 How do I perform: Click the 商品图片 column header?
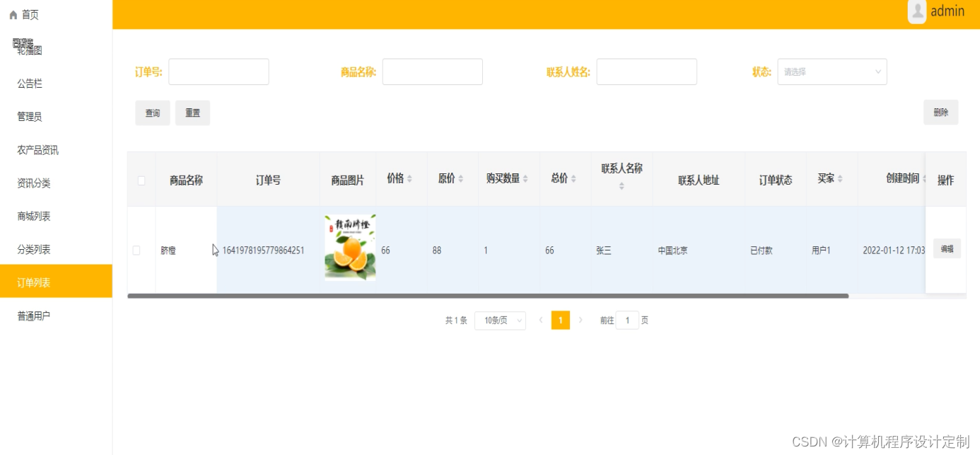[x=348, y=180]
